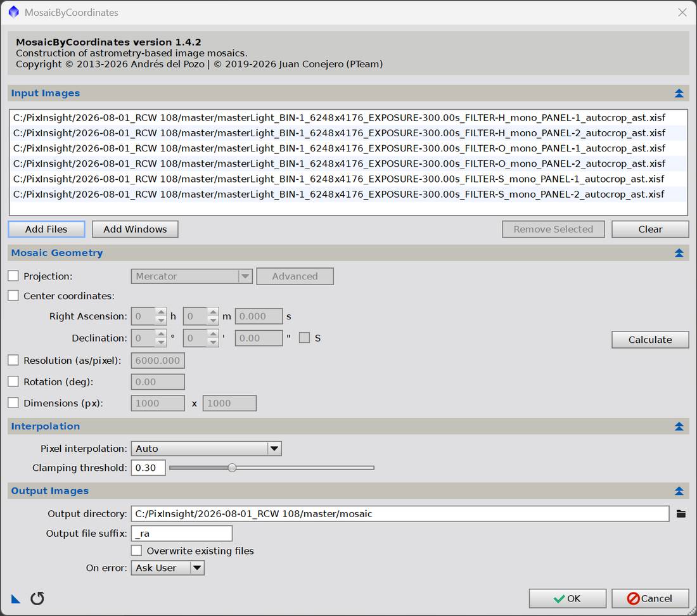Screen dimensions: 697x616
Task: Select FILTER-O PANEL-1 file row
Action: (348, 148)
